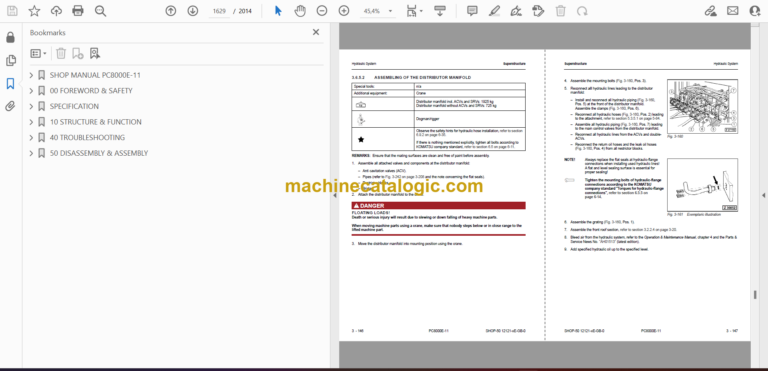This screenshot has width=768, height=371.
Task: Select the highlighter pen tool
Action: [x=494, y=11]
